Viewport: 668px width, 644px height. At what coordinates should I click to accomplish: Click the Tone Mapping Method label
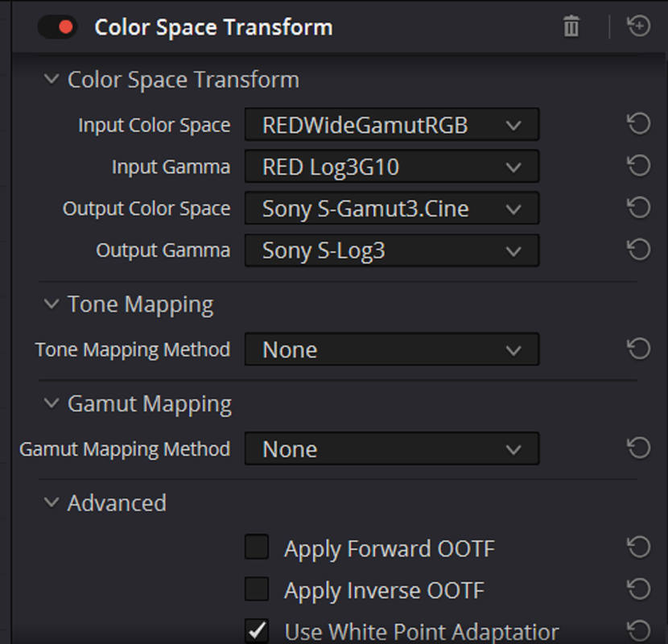point(133,350)
